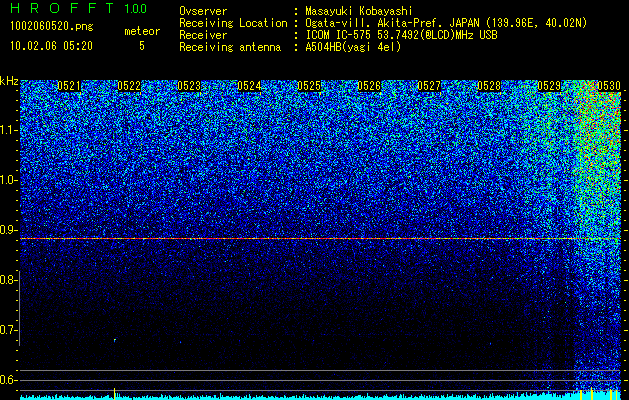This screenshot has height=400, width=629.
Task: Click the Ovserver label
Action: point(203,11)
